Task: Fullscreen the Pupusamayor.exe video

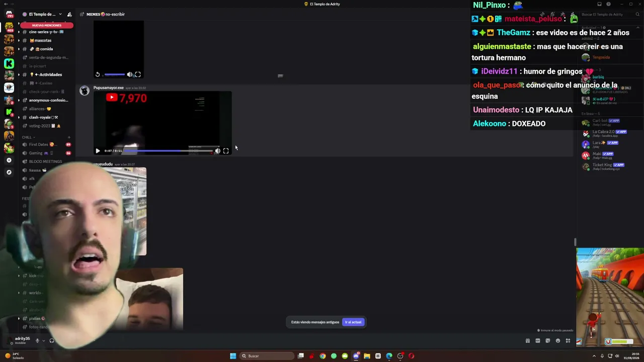Action: (x=226, y=151)
